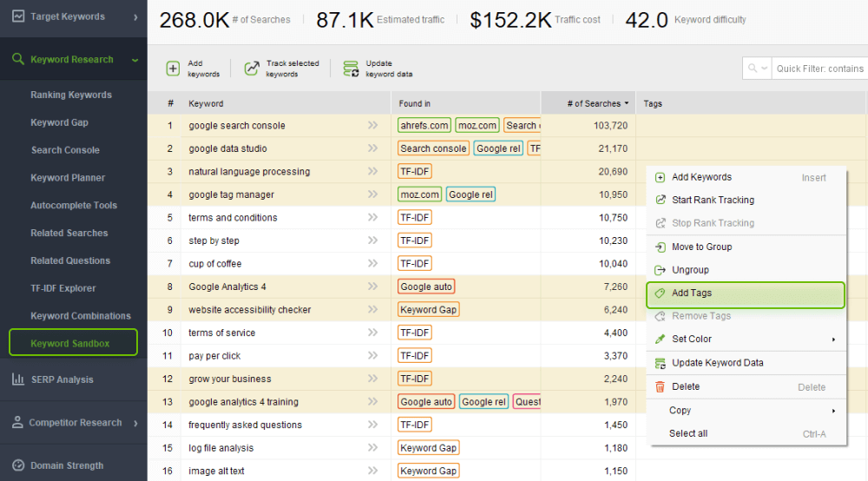The image size is (868, 481).
Task: Click the Track selected keywords icon
Action: 252,69
